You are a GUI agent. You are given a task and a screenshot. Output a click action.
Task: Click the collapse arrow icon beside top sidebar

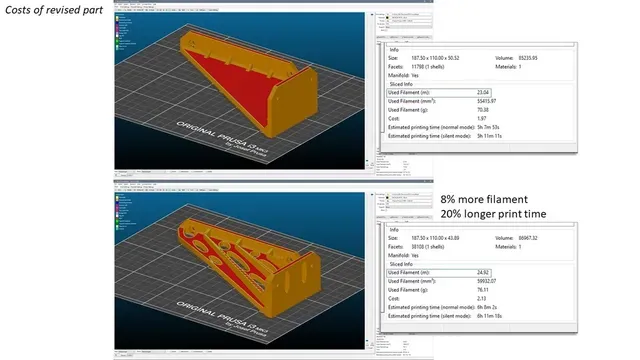372,14
